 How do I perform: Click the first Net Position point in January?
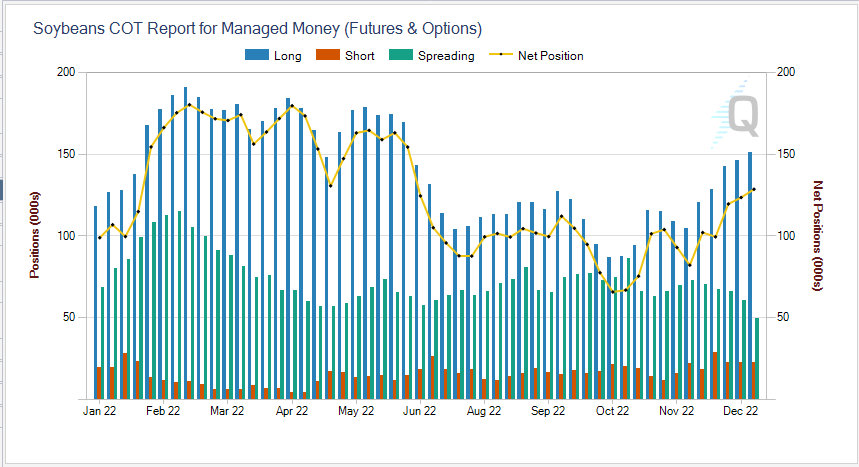[99, 238]
